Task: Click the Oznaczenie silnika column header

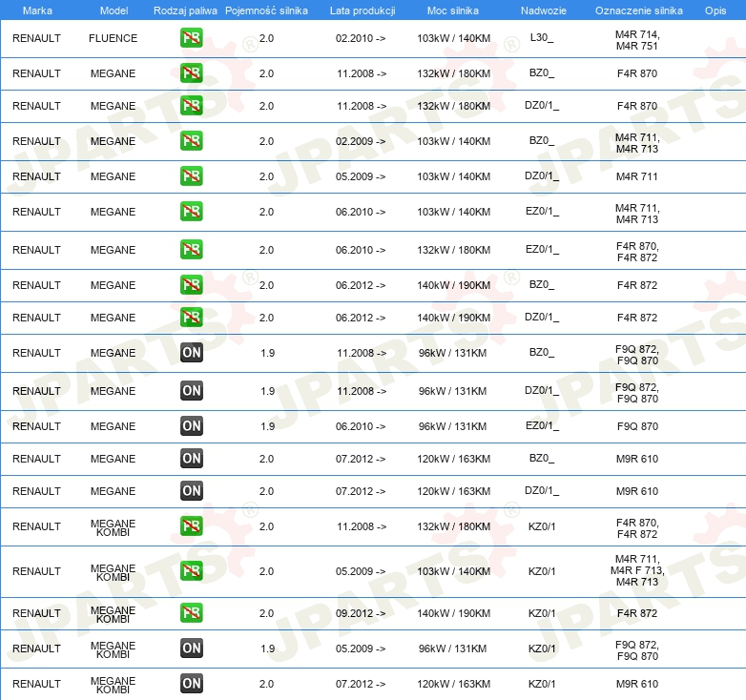Action: (x=638, y=10)
